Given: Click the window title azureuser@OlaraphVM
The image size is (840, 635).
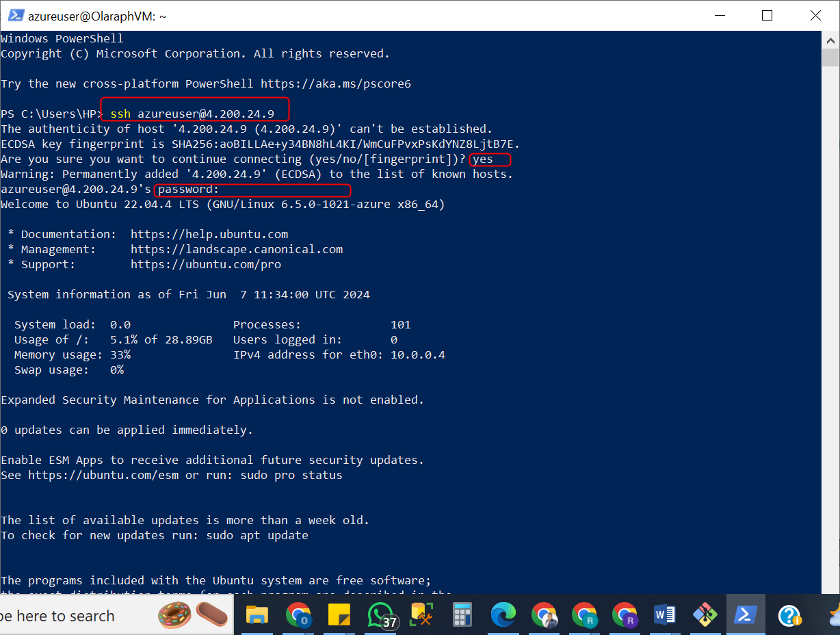Looking at the screenshot, I should pos(97,16).
